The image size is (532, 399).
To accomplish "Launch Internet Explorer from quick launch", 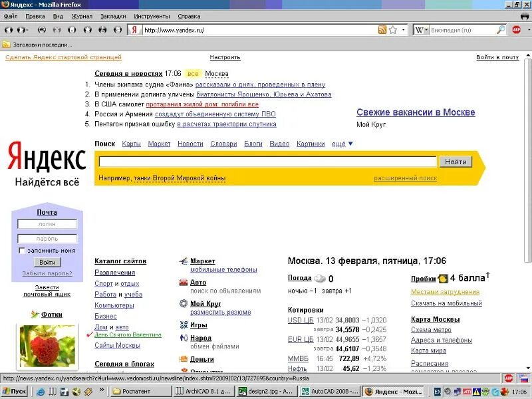I will coord(41,391).
